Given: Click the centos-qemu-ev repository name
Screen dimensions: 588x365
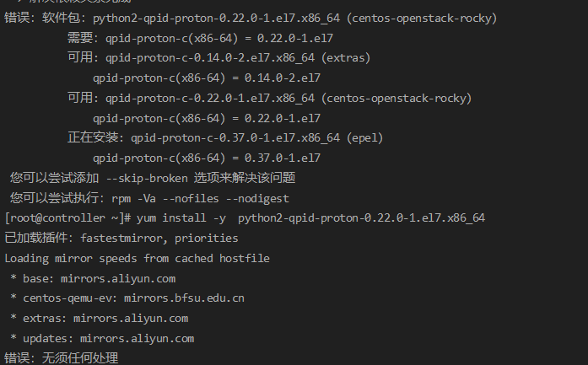Looking at the screenshot, I should point(67,298).
